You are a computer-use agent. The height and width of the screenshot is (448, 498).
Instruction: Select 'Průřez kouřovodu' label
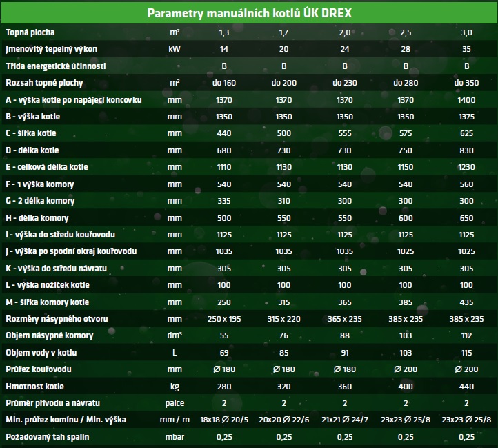click(39, 369)
